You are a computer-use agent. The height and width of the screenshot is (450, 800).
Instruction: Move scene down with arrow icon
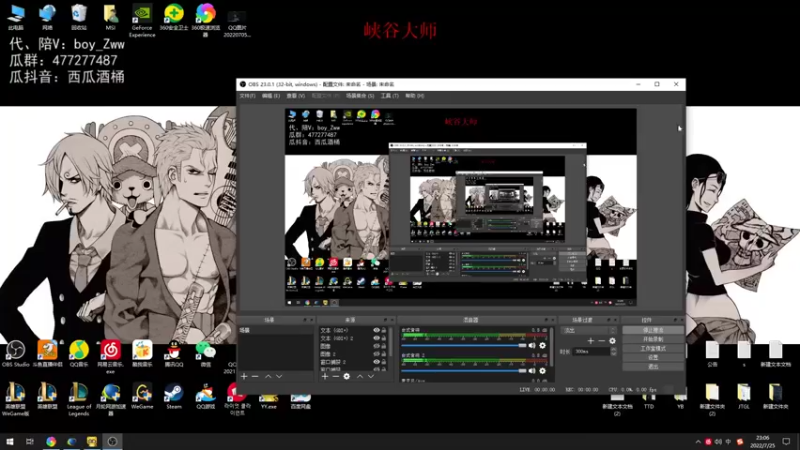(279, 377)
